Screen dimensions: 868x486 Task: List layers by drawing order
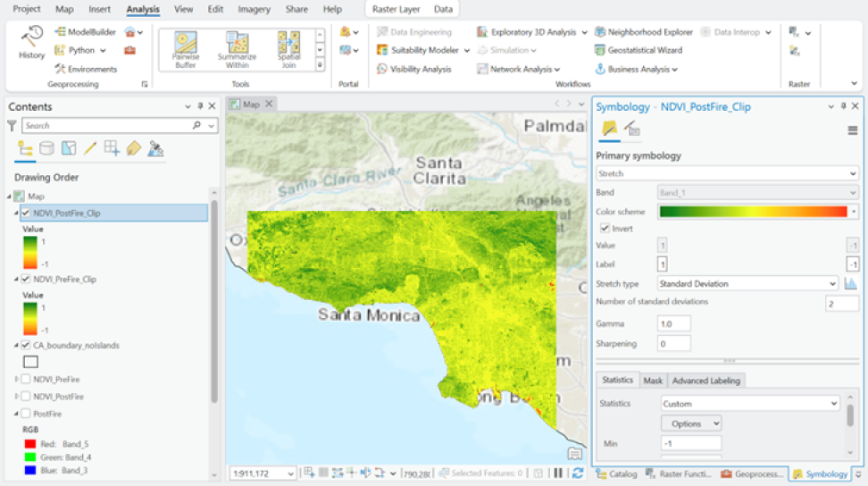pos(25,148)
